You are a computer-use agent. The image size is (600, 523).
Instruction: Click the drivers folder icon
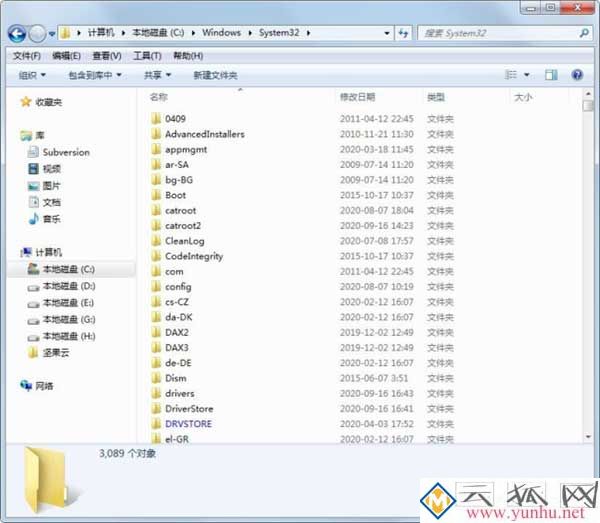click(156, 393)
